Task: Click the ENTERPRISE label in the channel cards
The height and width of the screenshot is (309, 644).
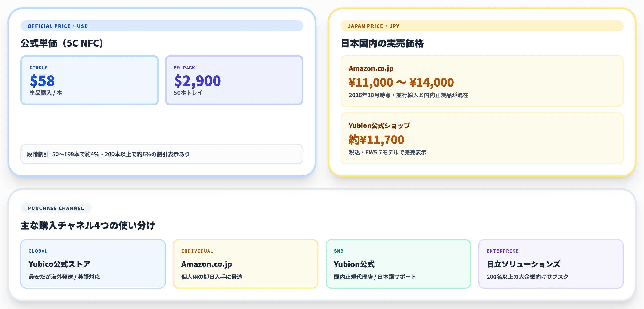Action: 502,251
